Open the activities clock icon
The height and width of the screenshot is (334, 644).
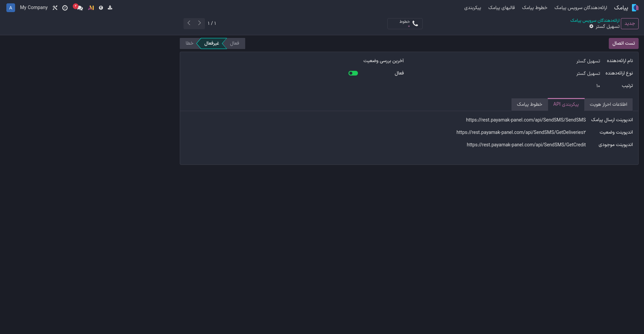point(65,8)
